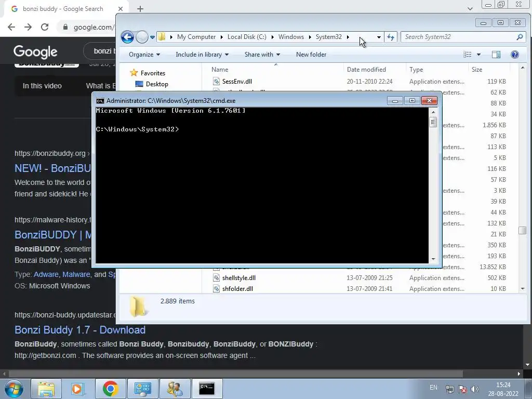
Task: Click the Adware link
Action: click(x=47, y=274)
